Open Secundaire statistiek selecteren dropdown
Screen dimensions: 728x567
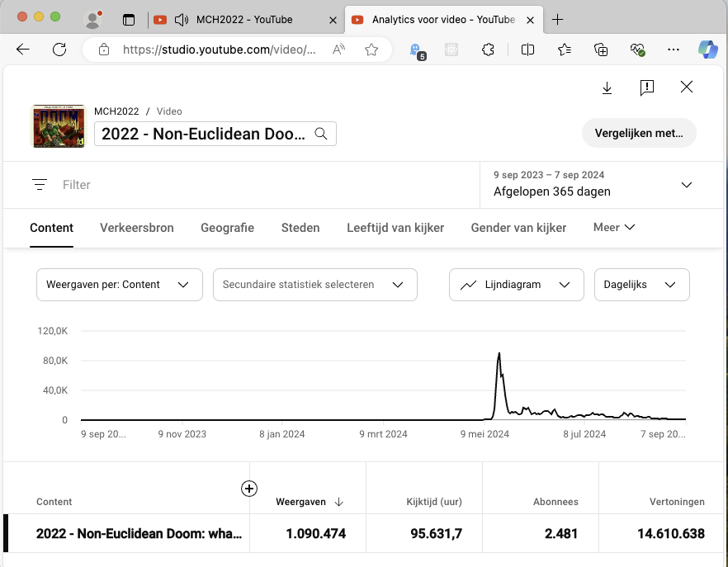(x=314, y=285)
